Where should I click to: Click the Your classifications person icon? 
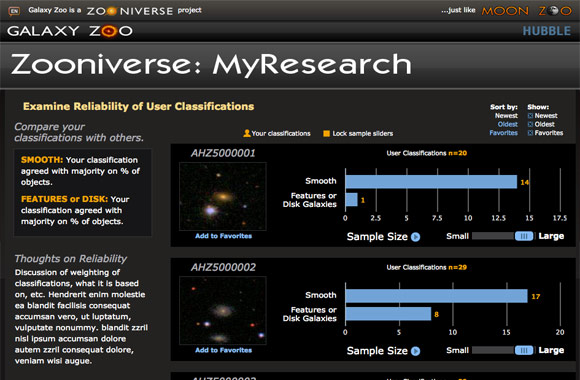tap(247, 133)
